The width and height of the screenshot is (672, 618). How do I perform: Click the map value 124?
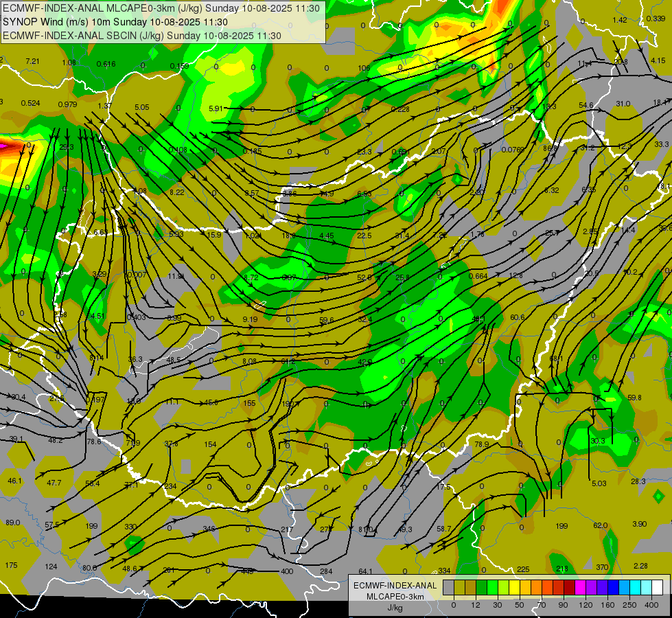pyautogui.click(x=51, y=566)
